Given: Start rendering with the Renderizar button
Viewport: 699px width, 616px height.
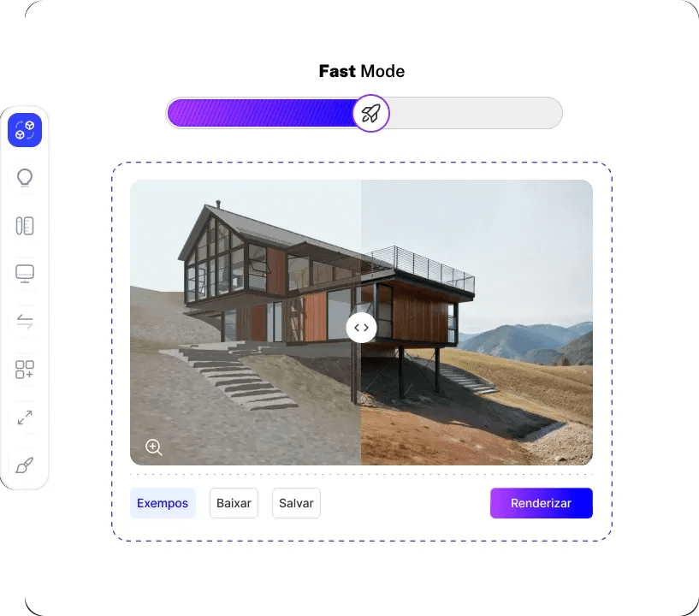Looking at the screenshot, I should pyautogui.click(x=542, y=503).
